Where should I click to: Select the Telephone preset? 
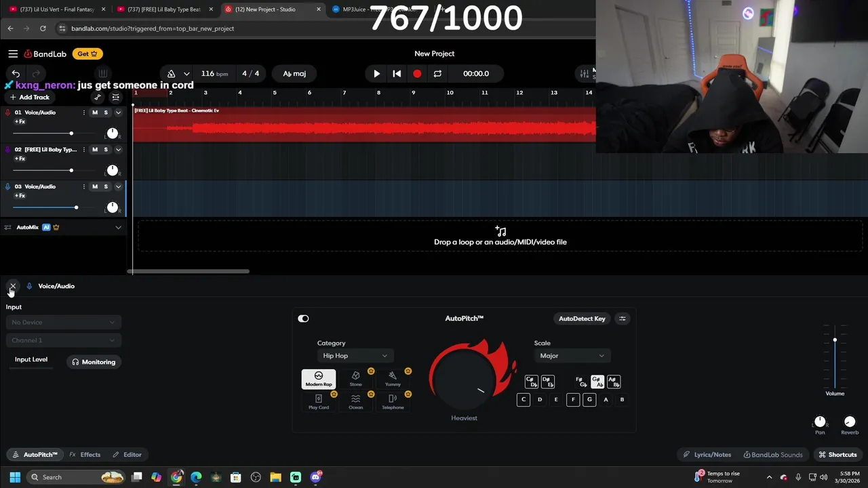(393, 402)
